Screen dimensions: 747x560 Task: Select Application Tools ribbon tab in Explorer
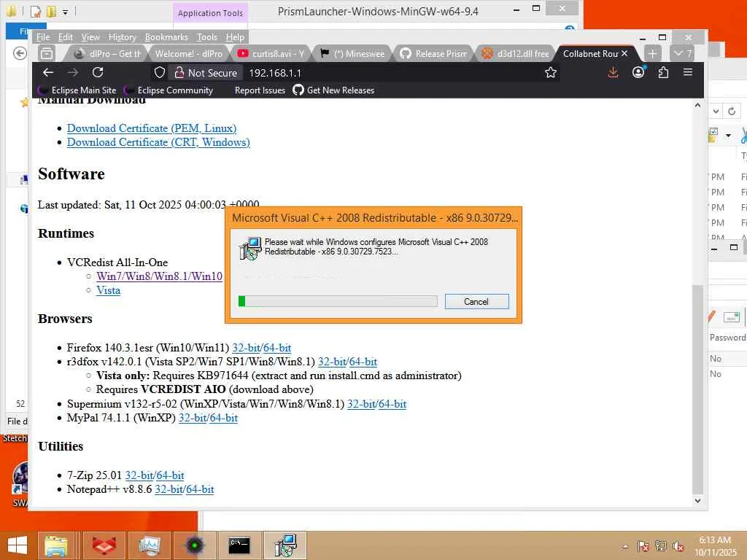tap(210, 13)
